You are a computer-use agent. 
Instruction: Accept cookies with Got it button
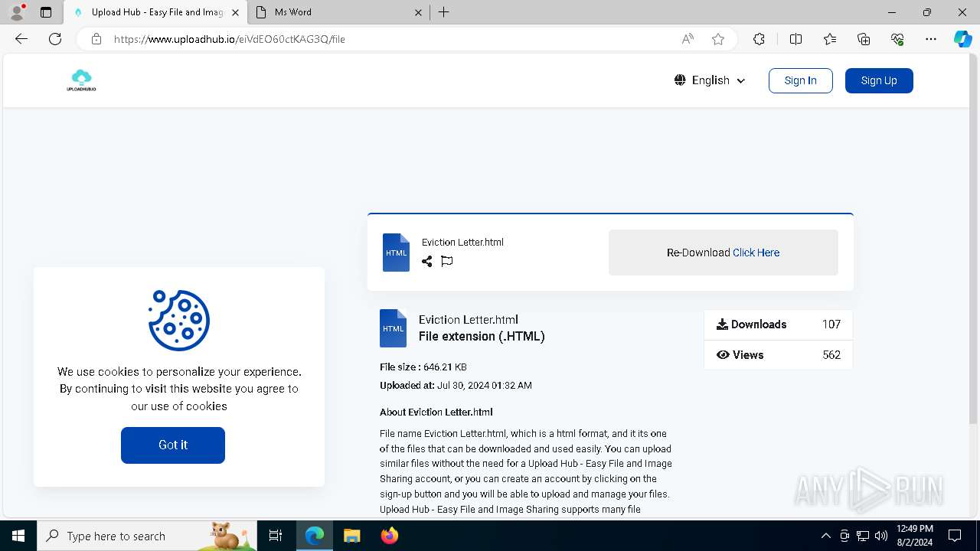[x=173, y=445]
